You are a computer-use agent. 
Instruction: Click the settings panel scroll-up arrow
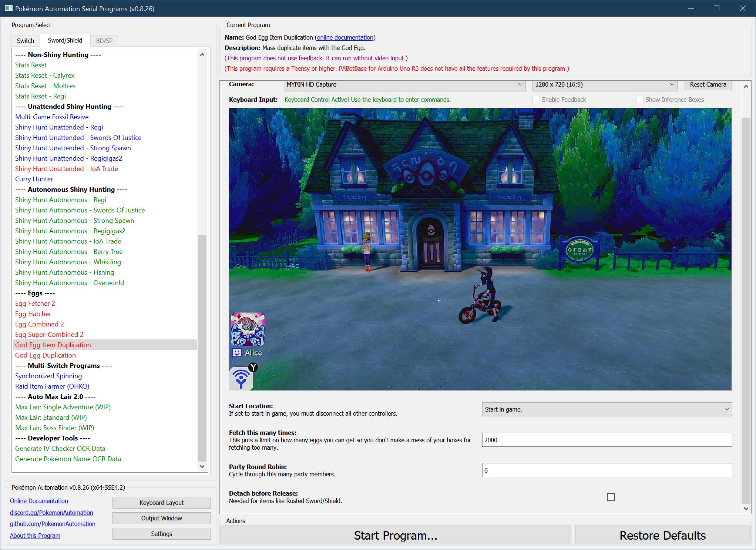746,87
